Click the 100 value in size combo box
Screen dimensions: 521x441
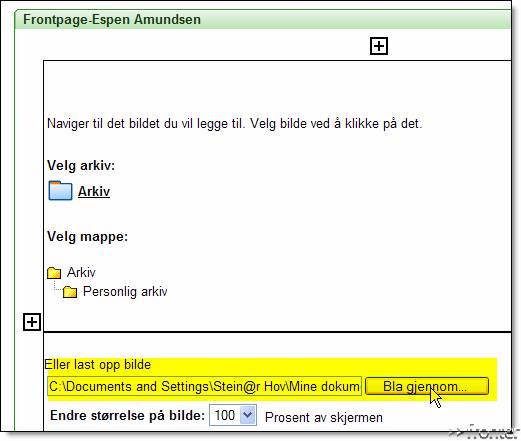point(225,415)
